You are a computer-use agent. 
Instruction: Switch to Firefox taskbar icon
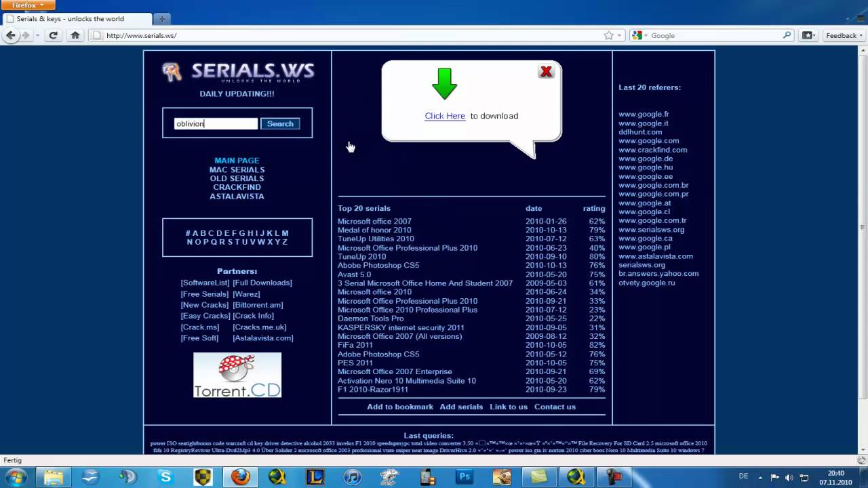[x=240, y=477]
